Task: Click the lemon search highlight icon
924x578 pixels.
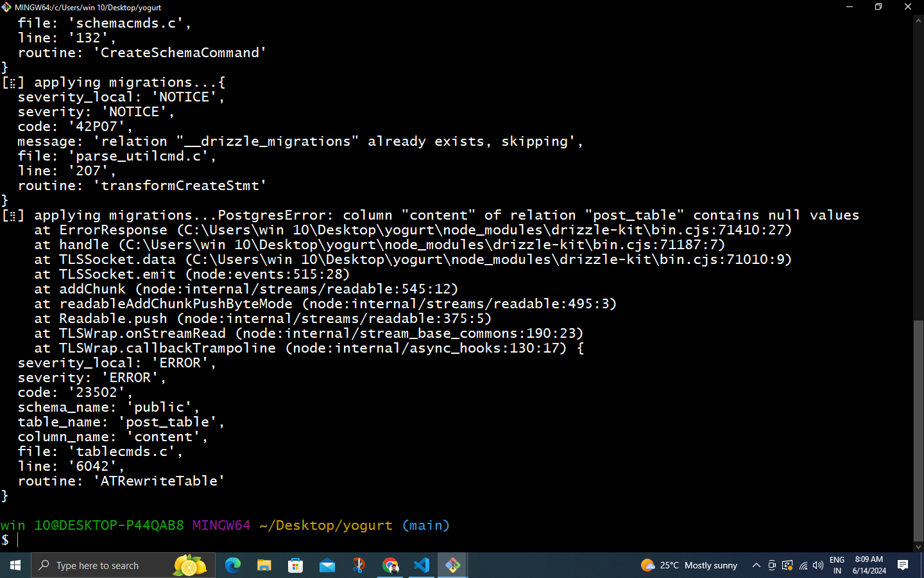Action: (x=189, y=565)
